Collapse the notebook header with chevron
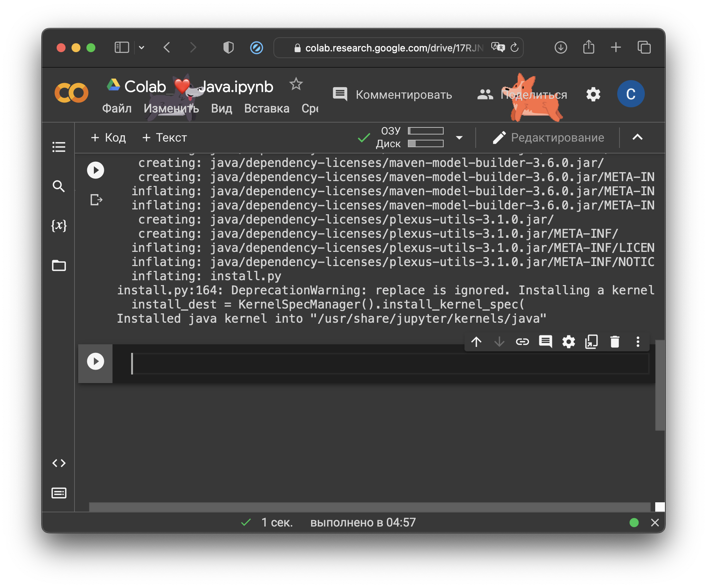 click(638, 137)
